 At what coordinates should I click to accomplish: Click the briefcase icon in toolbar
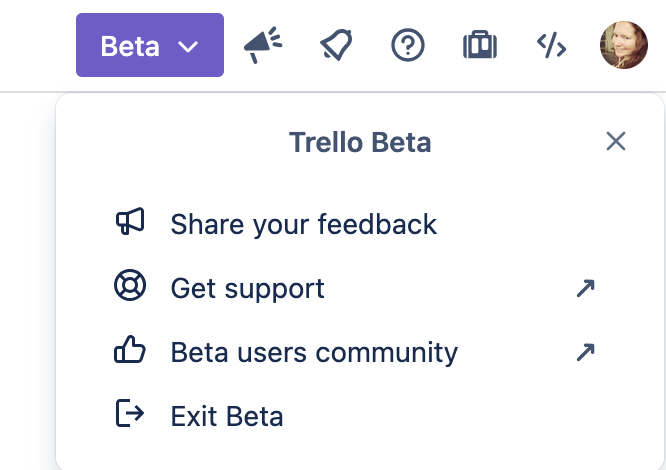(480, 45)
